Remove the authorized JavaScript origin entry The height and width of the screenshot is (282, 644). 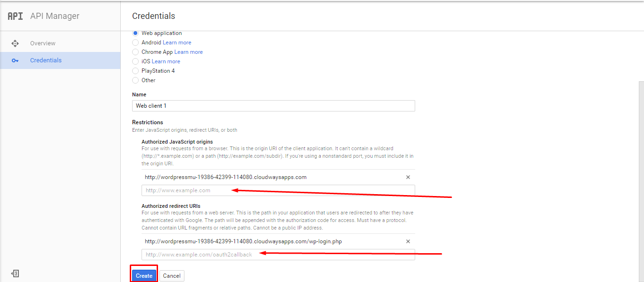click(x=408, y=177)
